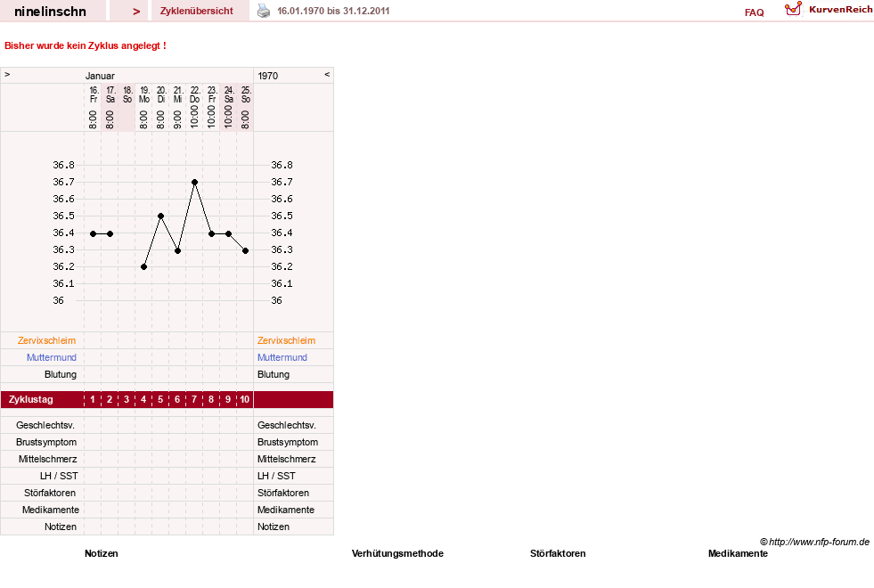Click the right Geschlechtsv. row label

pyautogui.click(x=287, y=425)
